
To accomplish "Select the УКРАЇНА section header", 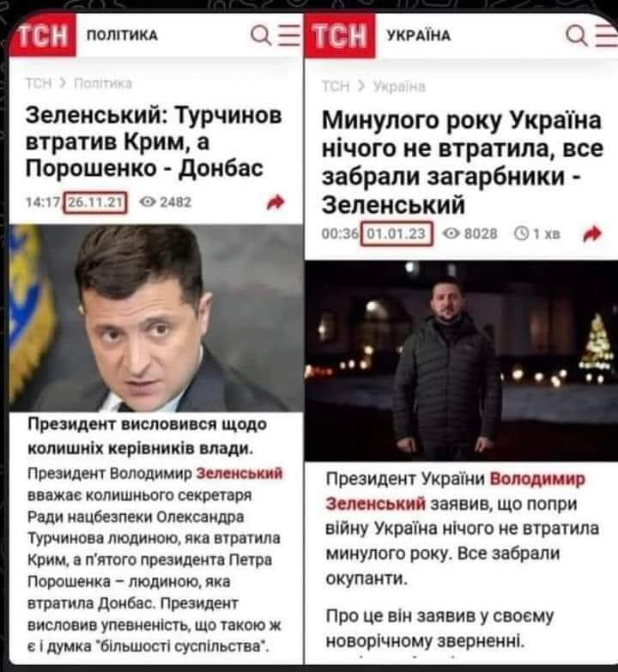I will pyautogui.click(x=419, y=35).
